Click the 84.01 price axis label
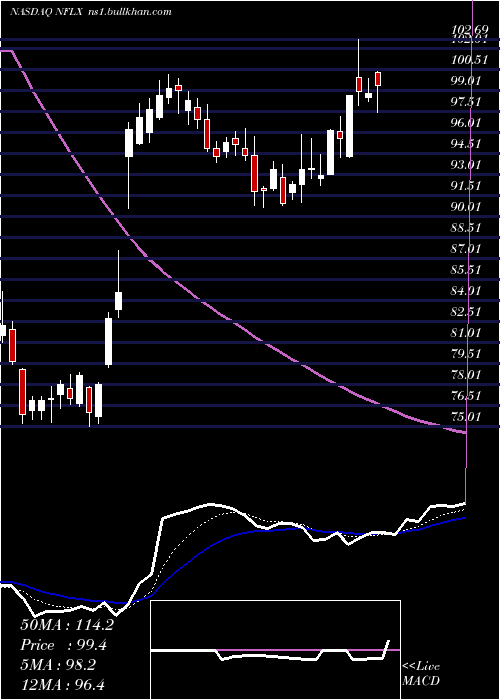This screenshot has width=500, height=700. pyautogui.click(x=467, y=291)
